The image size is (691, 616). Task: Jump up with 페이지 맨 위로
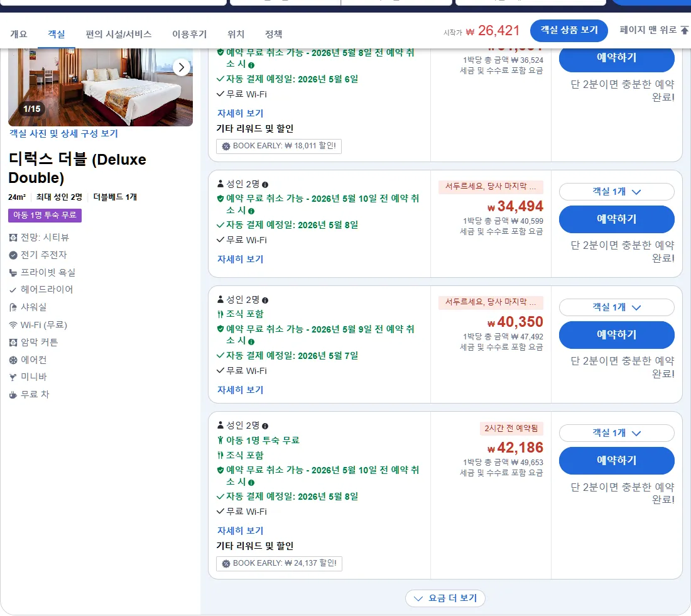tap(653, 30)
